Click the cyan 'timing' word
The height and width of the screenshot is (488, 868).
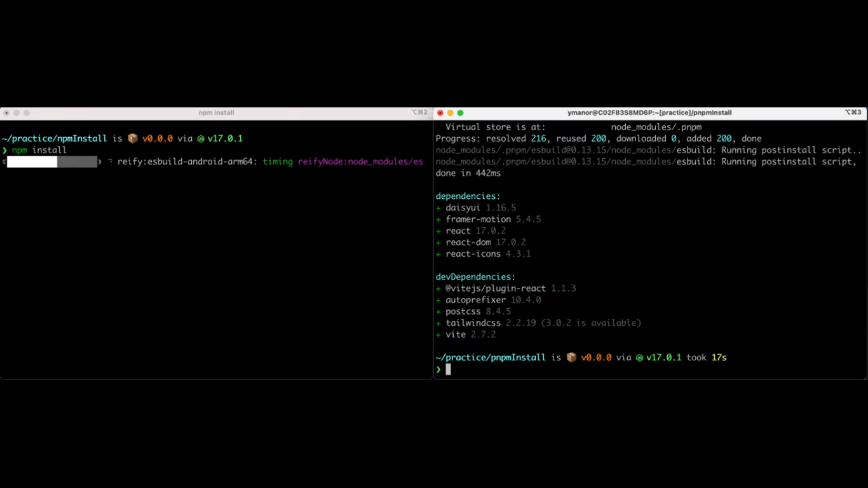pyautogui.click(x=278, y=162)
